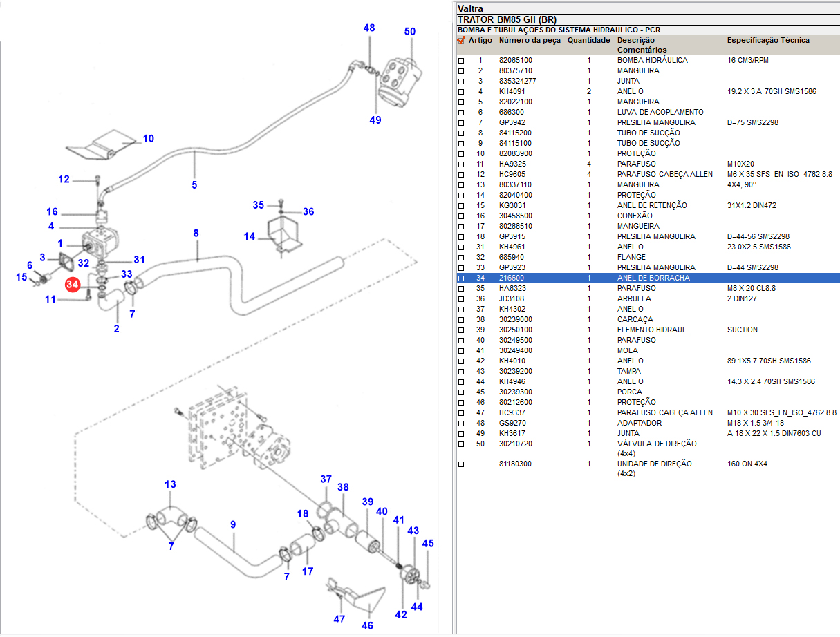Select callout 50 steering valve in diagram
Screen dimensions: 840x637
click(410, 32)
